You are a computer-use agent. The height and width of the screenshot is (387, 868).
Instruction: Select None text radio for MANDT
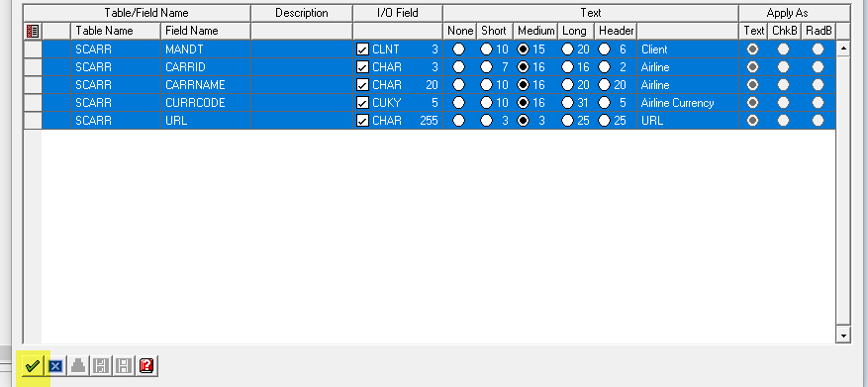point(458,49)
